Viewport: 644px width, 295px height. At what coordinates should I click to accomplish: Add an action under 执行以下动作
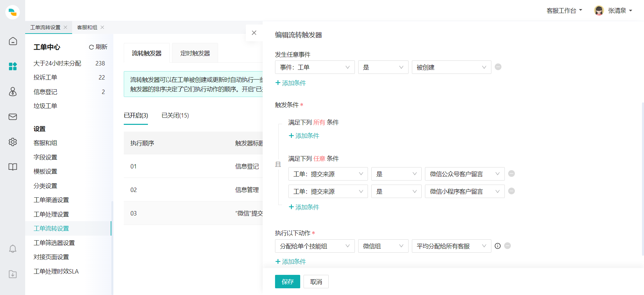(x=290, y=261)
